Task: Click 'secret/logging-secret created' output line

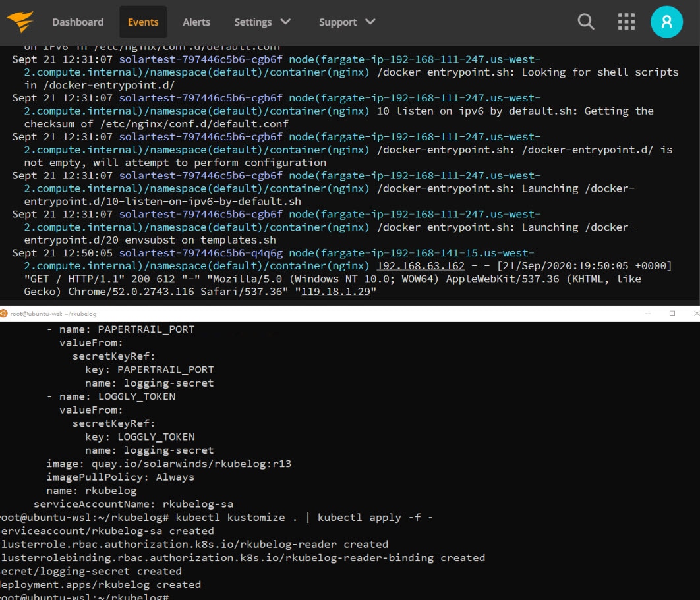Action: pos(91,571)
